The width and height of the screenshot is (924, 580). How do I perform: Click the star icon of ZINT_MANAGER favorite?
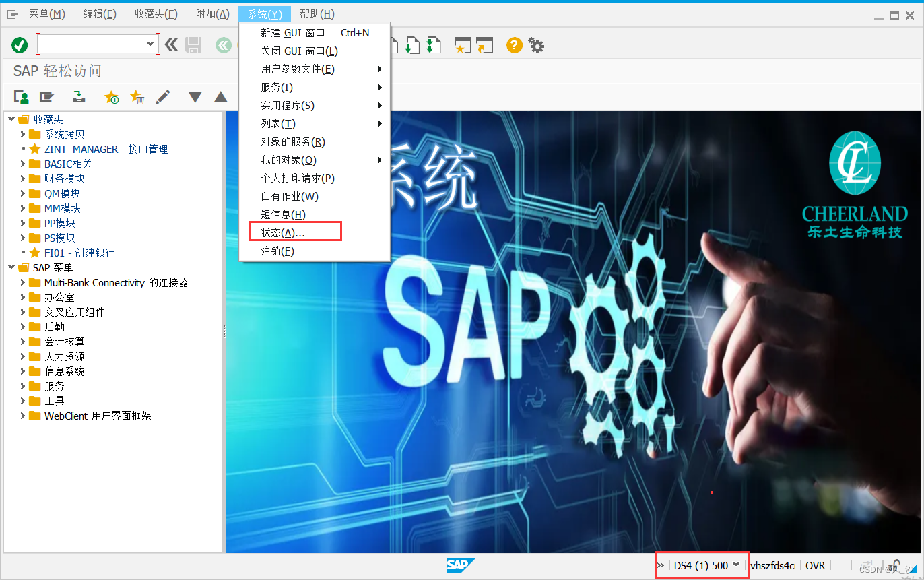tap(35, 149)
